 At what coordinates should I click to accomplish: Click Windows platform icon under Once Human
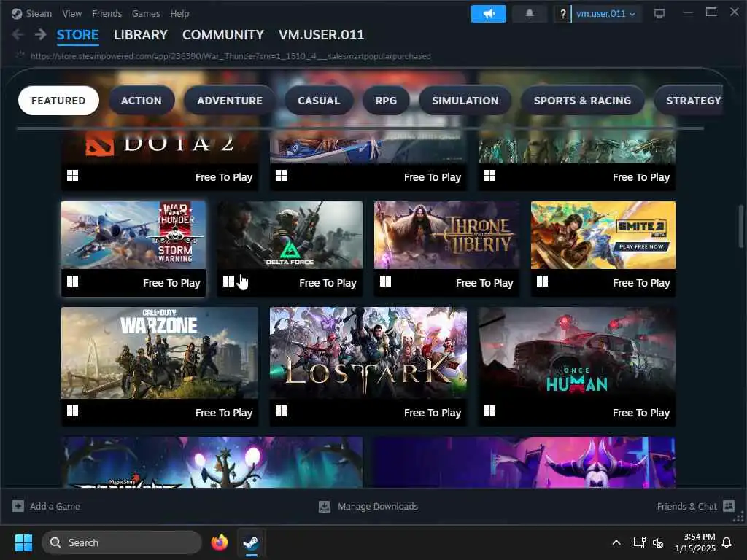pos(489,411)
